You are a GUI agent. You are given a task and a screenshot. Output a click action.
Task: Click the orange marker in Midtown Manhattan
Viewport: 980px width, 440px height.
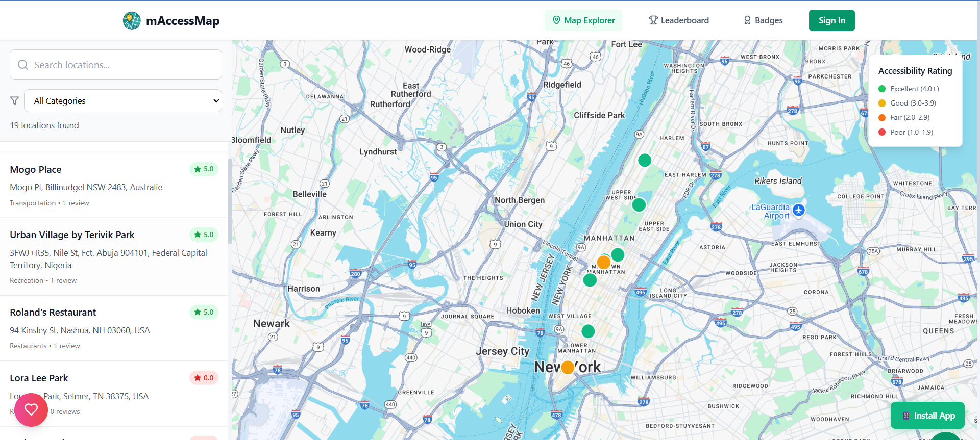point(604,262)
